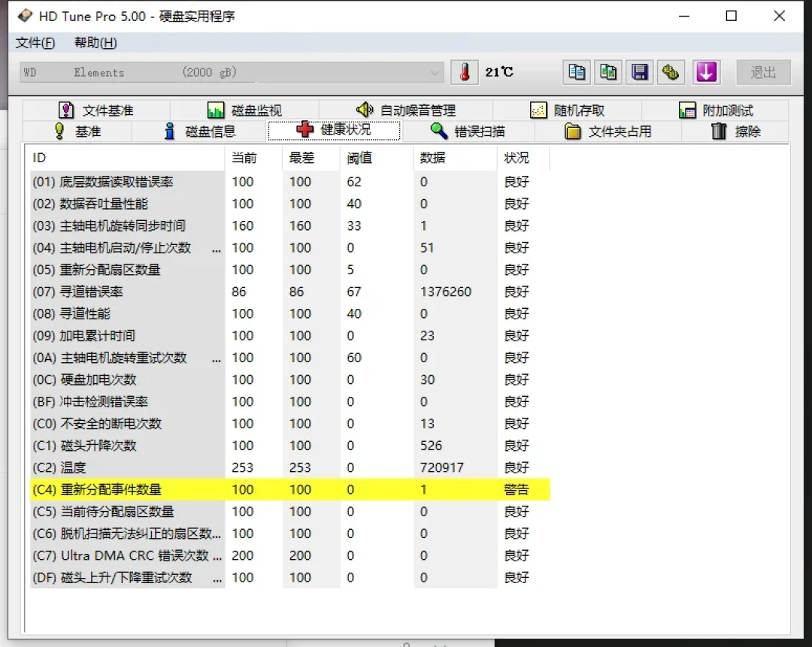Select the (04) 主轴电机启动/停止次数 row

(290, 248)
